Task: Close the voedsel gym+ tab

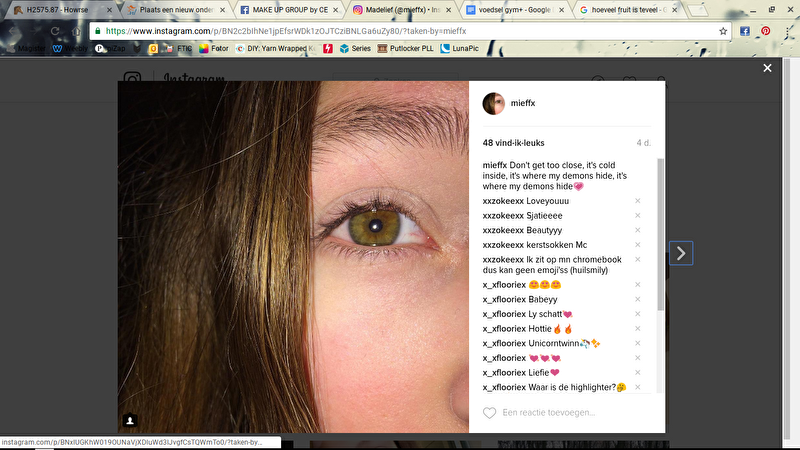Action: point(561,10)
